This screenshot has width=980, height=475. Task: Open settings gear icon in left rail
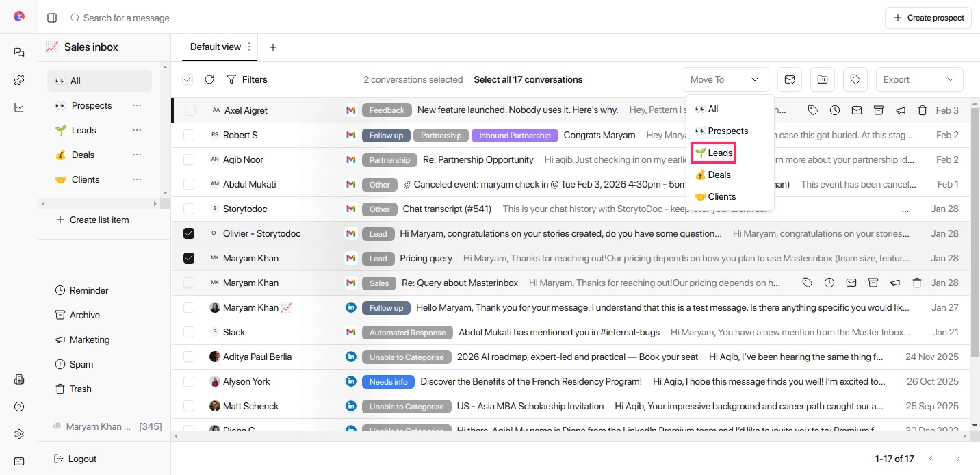tap(19, 434)
